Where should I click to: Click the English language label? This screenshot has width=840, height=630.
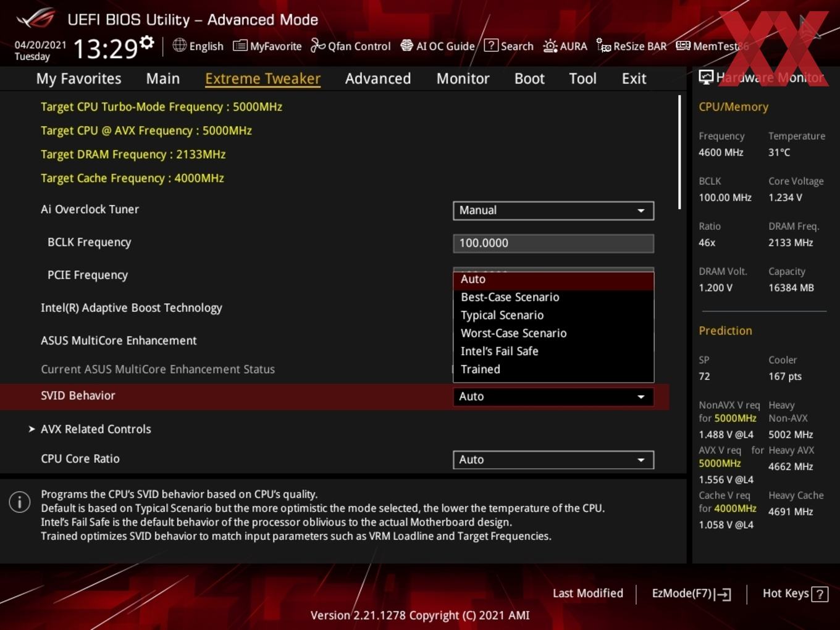click(x=206, y=46)
